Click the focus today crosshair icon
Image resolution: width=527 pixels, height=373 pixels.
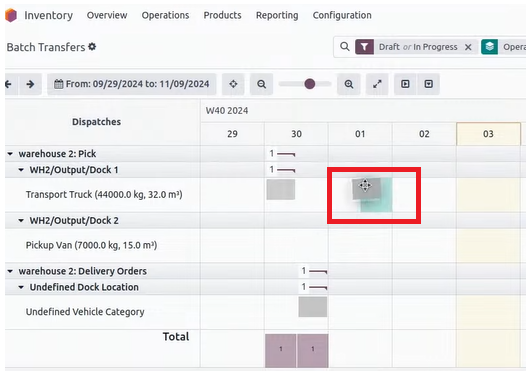233,84
